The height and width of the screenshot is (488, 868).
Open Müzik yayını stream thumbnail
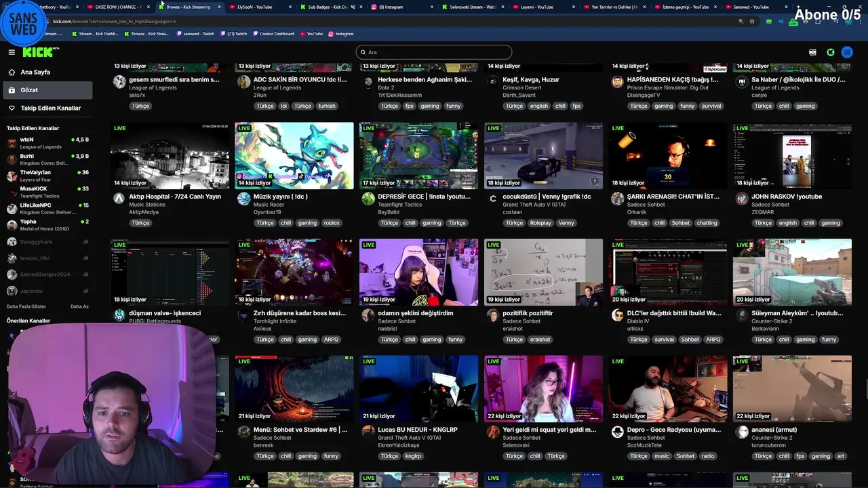pos(294,155)
